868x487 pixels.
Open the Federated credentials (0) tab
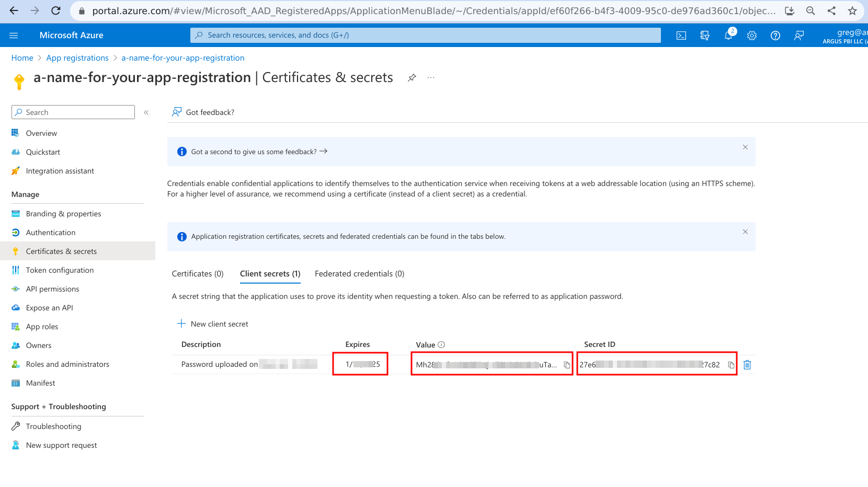359,274
